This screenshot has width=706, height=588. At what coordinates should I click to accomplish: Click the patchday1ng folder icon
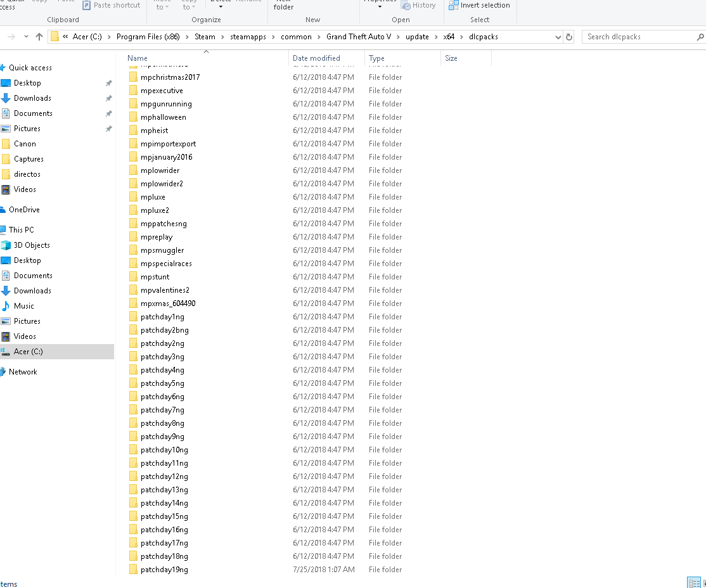133,317
